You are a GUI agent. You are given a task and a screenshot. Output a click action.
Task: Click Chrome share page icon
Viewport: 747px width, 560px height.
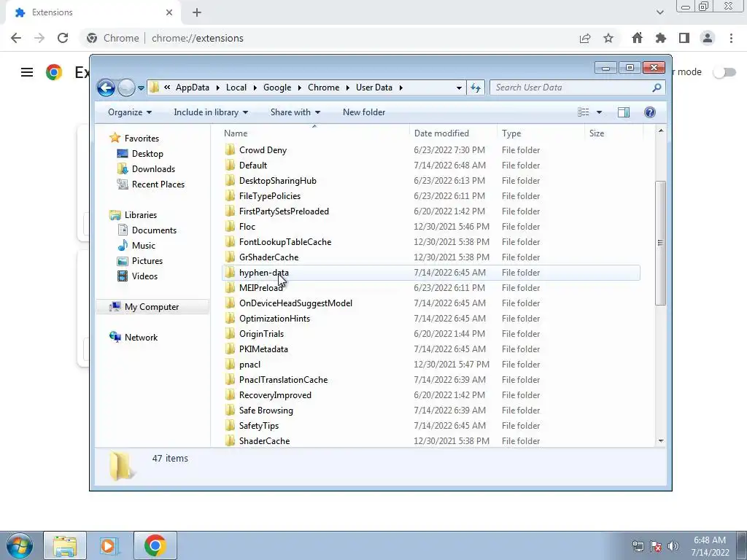tap(585, 38)
